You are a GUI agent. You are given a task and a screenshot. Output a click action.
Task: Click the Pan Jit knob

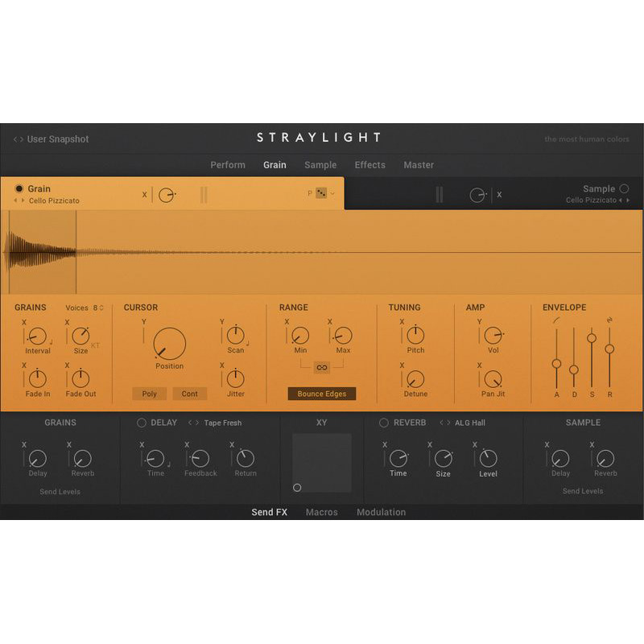(x=493, y=379)
